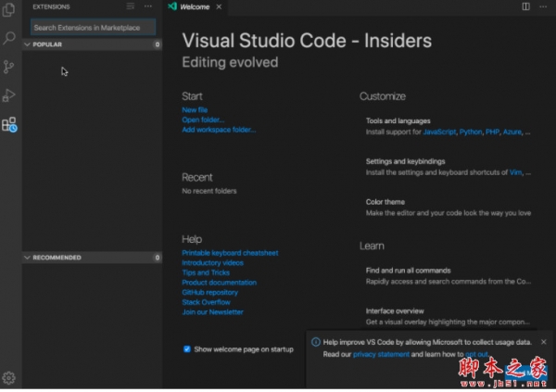Uncheck Show welcome page on startup
Image resolution: width=556 pixels, height=392 pixels.
[x=187, y=349]
